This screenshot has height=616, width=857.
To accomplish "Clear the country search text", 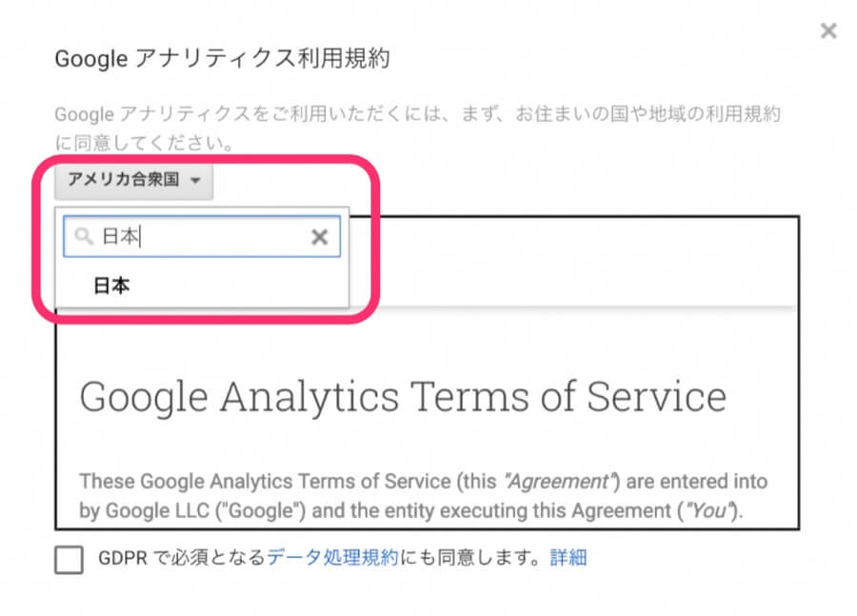I will pyautogui.click(x=320, y=238).
